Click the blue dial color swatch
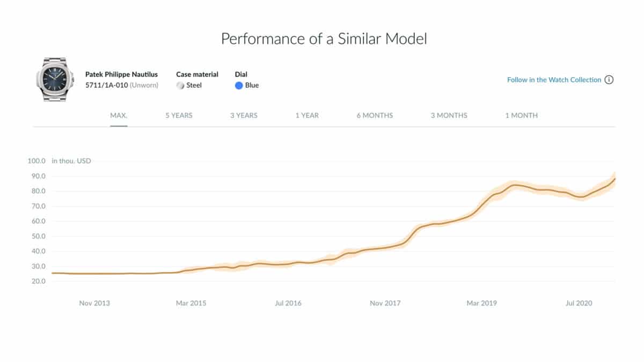Viewport: 644px width, 362px height. 239,85
